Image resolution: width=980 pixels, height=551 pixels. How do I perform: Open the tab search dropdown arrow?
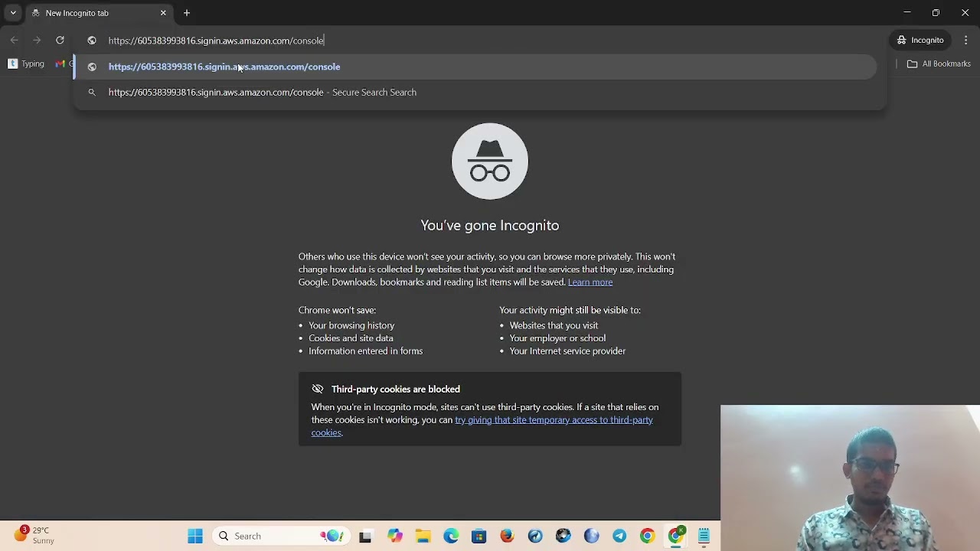[x=13, y=13]
